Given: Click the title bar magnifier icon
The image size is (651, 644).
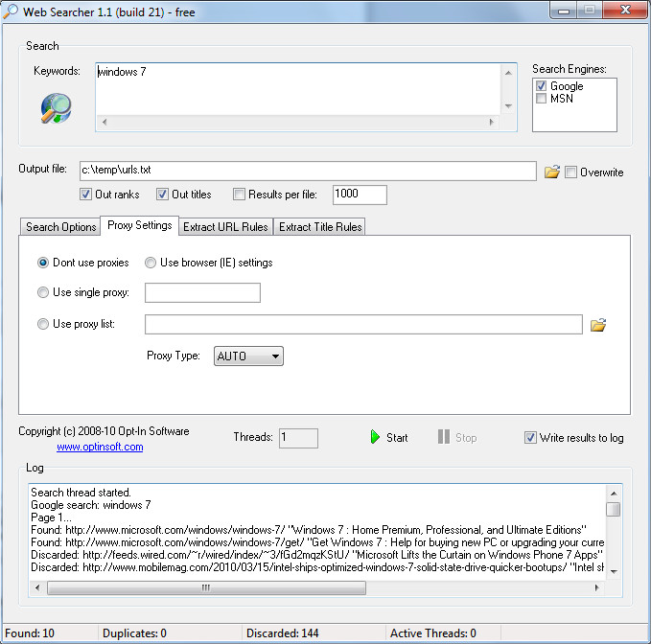Looking at the screenshot, I should coord(11,11).
